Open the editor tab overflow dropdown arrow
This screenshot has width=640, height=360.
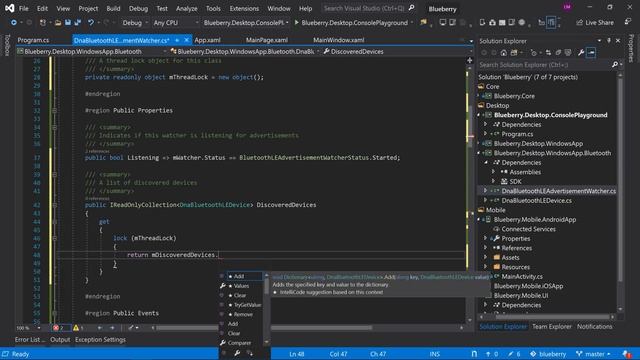(471, 41)
